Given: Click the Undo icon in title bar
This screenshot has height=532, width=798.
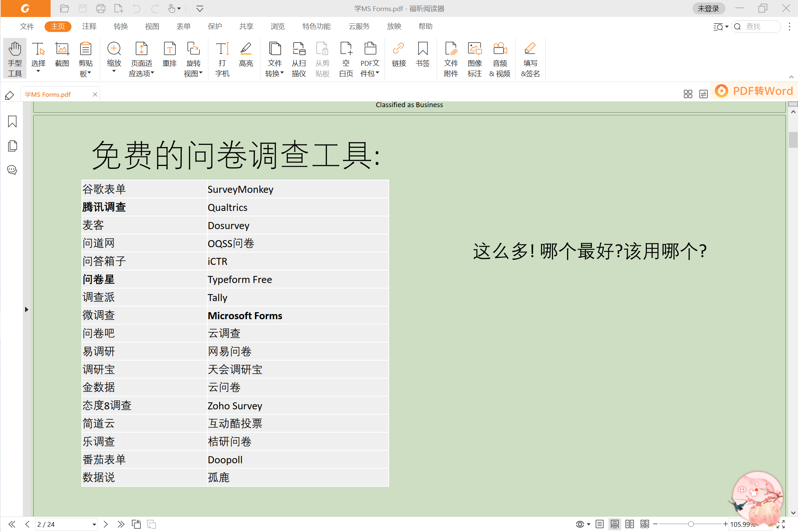Looking at the screenshot, I should tap(137, 8).
